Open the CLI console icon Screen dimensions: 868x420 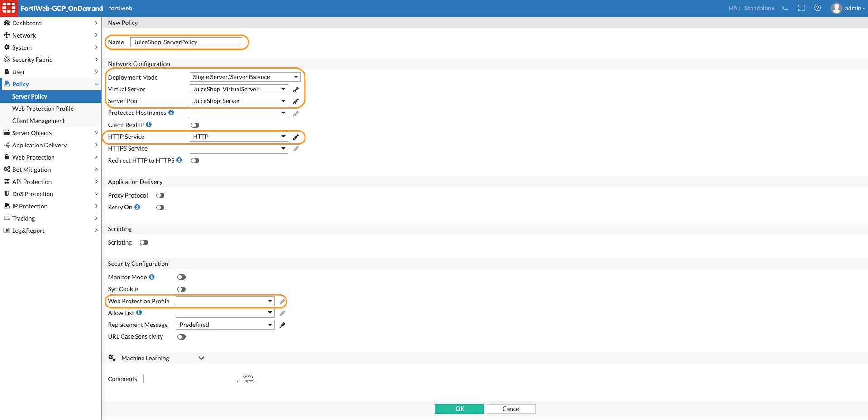coord(785,8)
